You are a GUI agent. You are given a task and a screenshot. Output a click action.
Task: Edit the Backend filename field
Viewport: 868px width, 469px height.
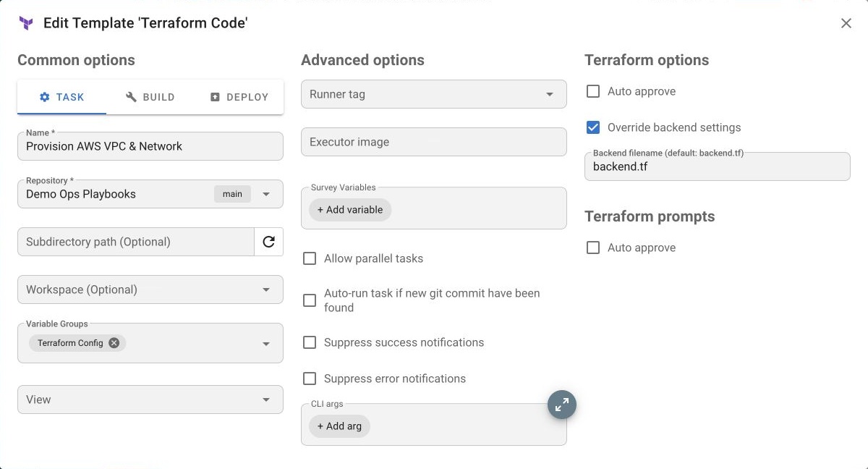(x=718, y=166)
